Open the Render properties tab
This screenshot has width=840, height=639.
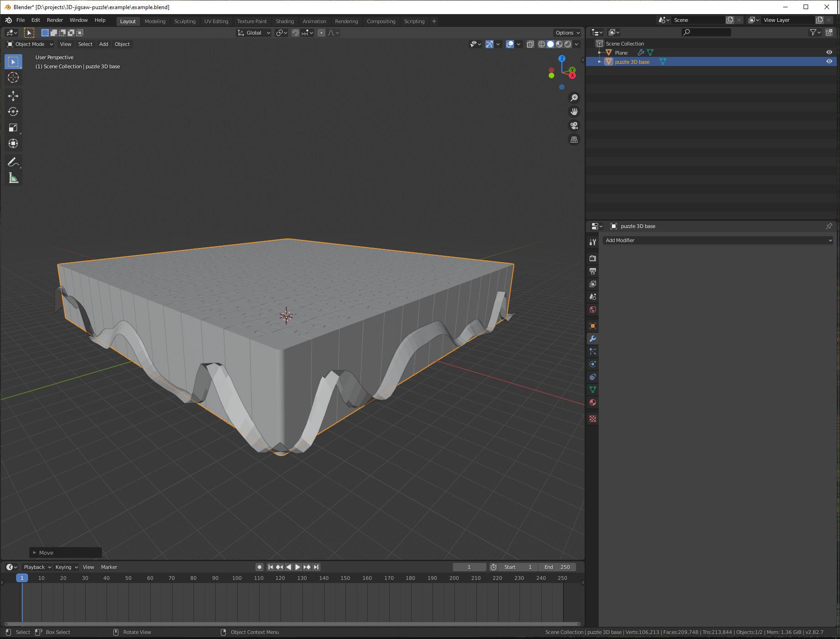pos(592,258)
